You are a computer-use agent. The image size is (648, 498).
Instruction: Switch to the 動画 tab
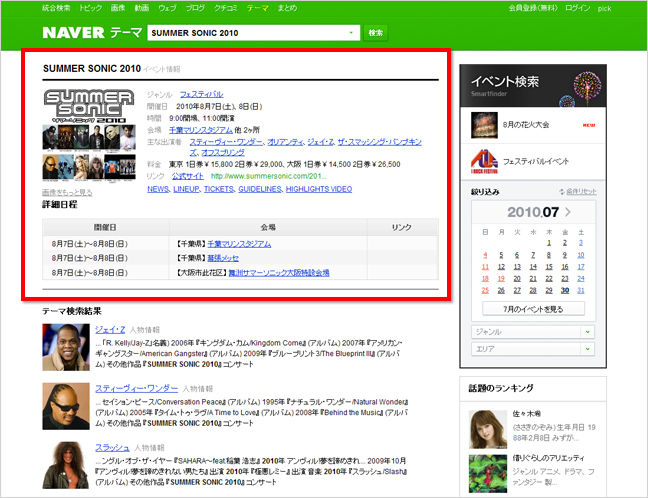pos(142,8)
